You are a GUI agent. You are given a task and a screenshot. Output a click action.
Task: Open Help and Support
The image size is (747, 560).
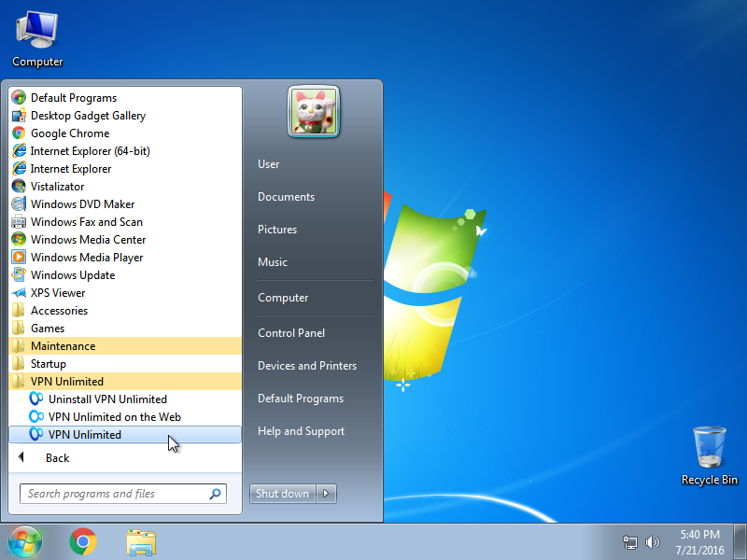click(x=301, y=431)
